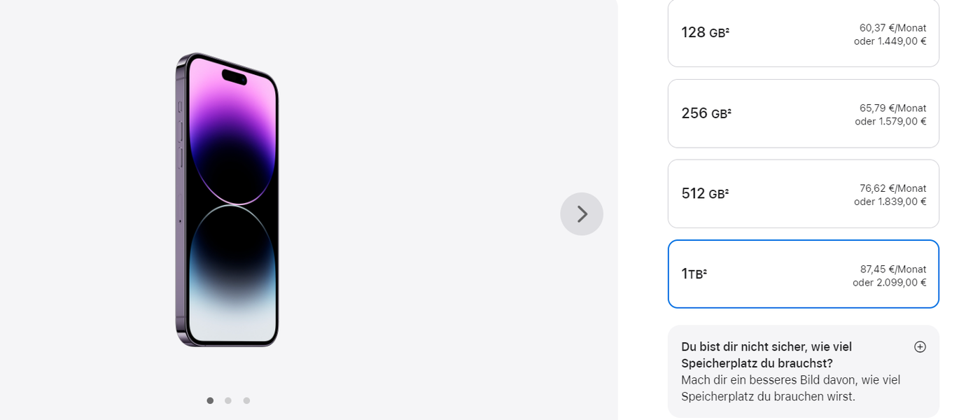This screenshot has width=980, height=420.
Task: Click the '1TB' capacity label
Action: [694, 274]
